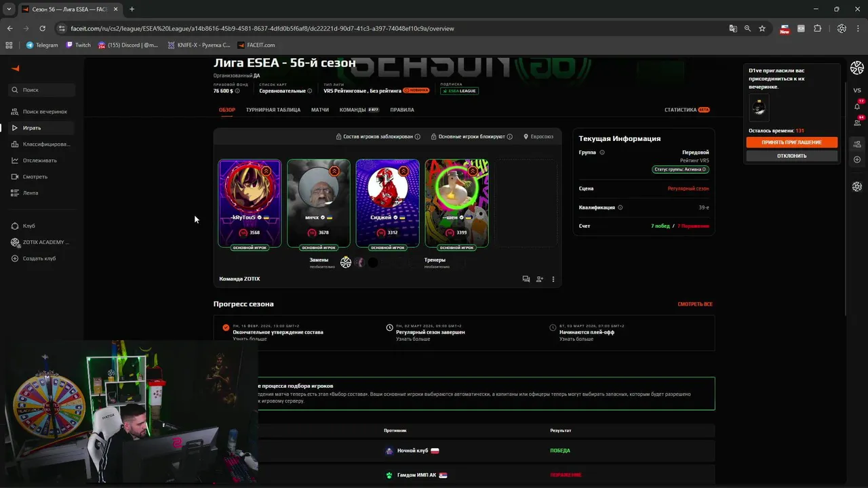Open player card -kRyTouS

coord(250,203)
